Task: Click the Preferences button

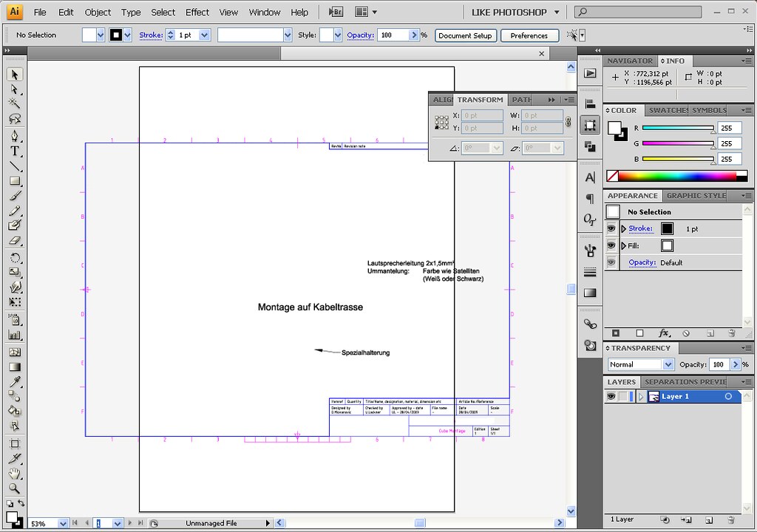Action: click(529, 35)
